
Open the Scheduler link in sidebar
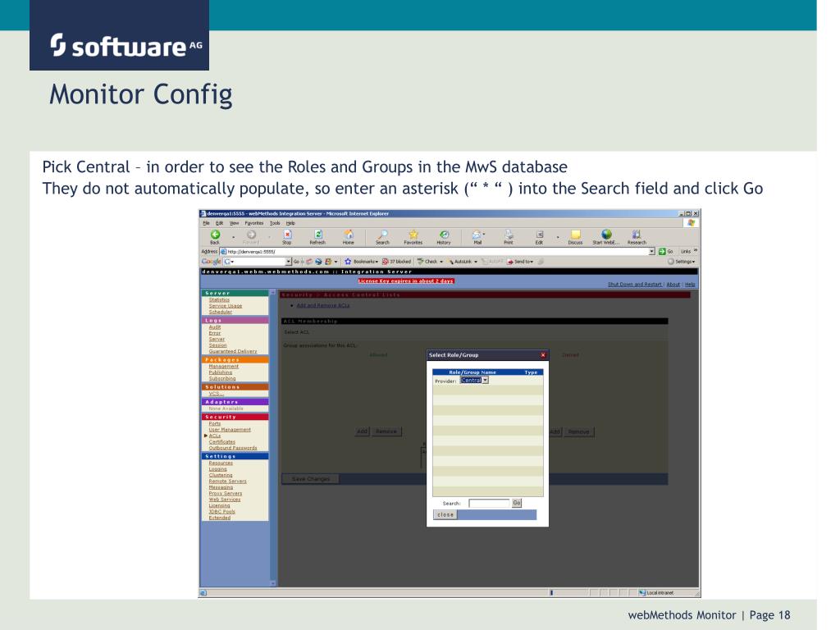tap(220, 312)
